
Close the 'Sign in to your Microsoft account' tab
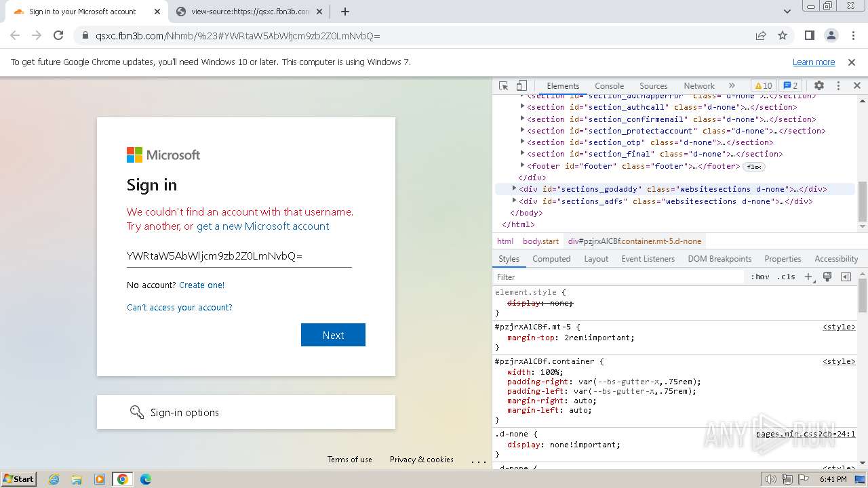(157, 12)
